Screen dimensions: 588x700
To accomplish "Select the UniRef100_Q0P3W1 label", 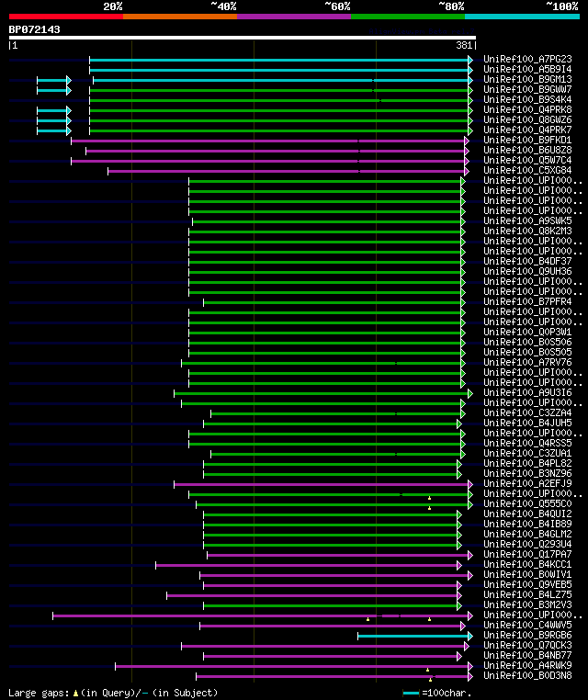I will (x=527, y=332).
